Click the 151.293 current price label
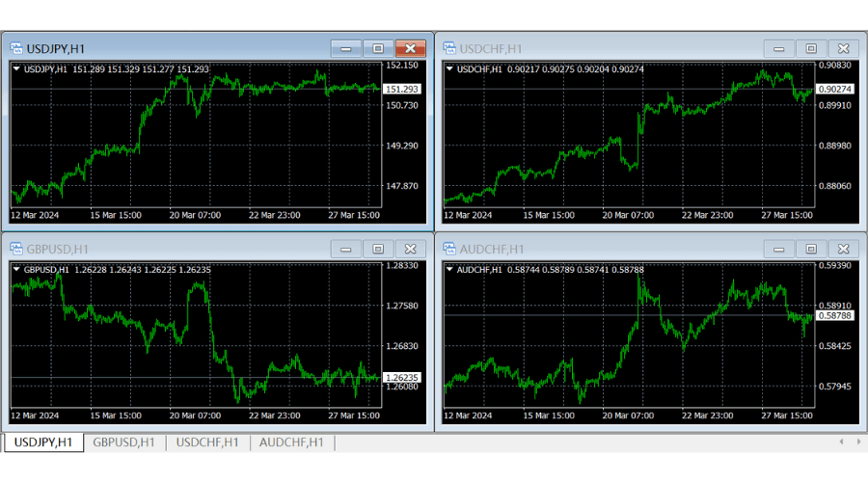Image resolution: width=868 pixels, height=482 pixels. pos(401,90)
